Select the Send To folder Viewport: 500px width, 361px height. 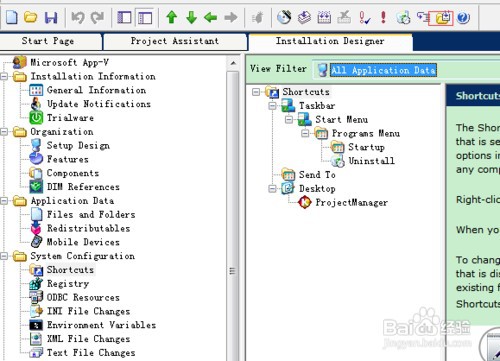coord(317,175)
